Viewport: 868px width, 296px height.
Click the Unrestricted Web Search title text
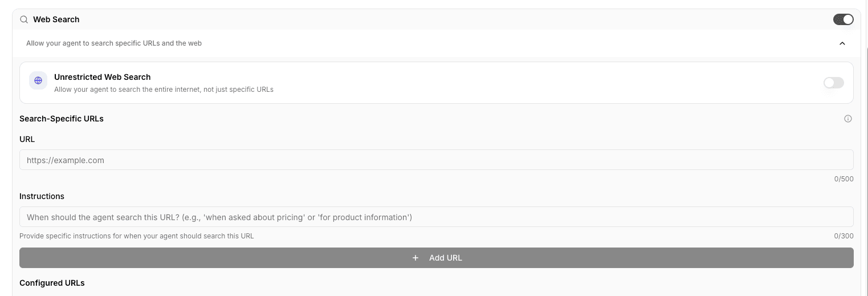(103, 77)
